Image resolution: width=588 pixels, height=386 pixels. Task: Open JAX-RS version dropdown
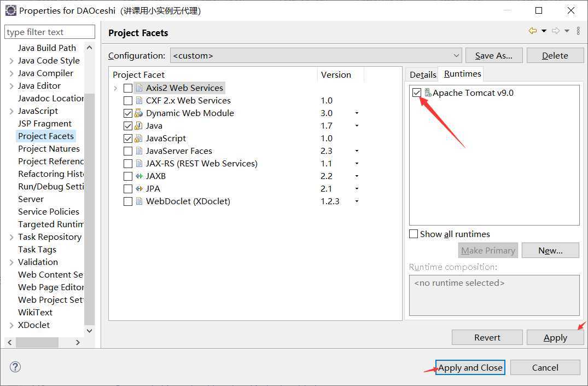(x=357, y=163)
